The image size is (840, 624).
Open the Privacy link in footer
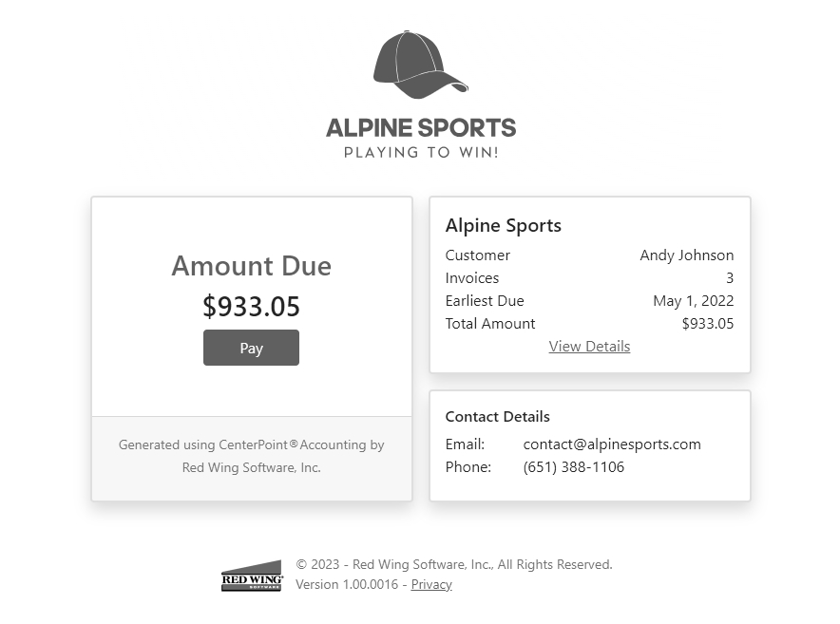(x=431, y=584)
